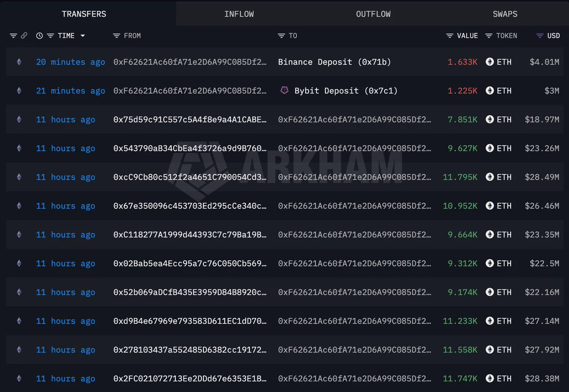Screen dimensions: 569x392
Task: Click the Ethereum chain icon in $26.46M row
Action: point(19,206)
